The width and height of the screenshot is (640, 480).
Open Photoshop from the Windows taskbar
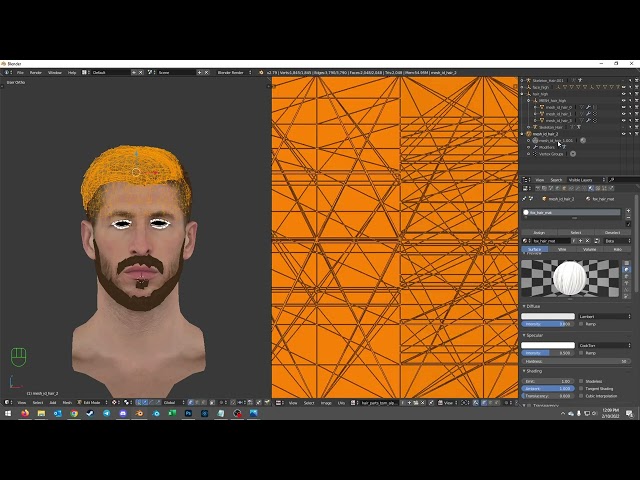pyautogui.click(x=188, y=413)
